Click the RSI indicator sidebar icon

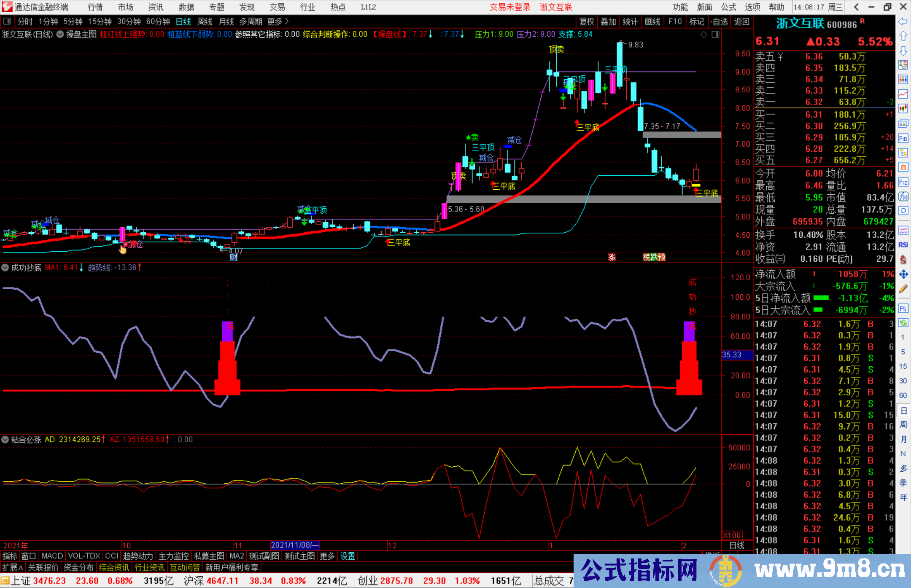[x=903, y=245]
